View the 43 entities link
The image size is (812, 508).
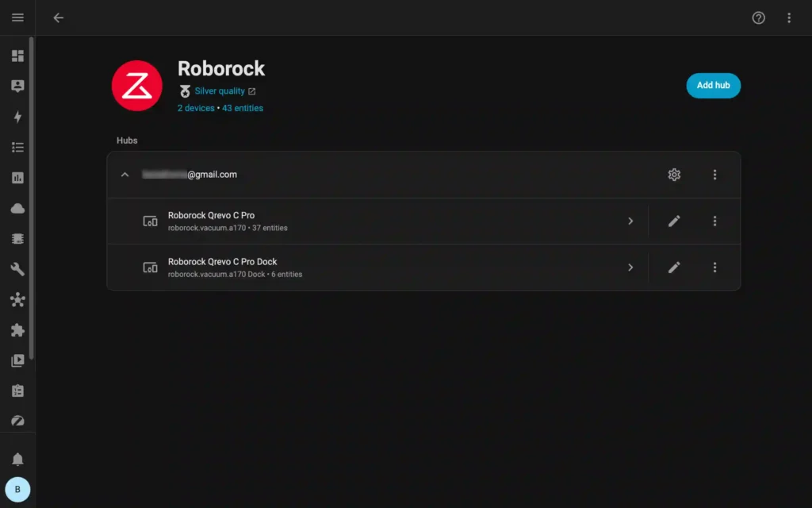[243, 107]
